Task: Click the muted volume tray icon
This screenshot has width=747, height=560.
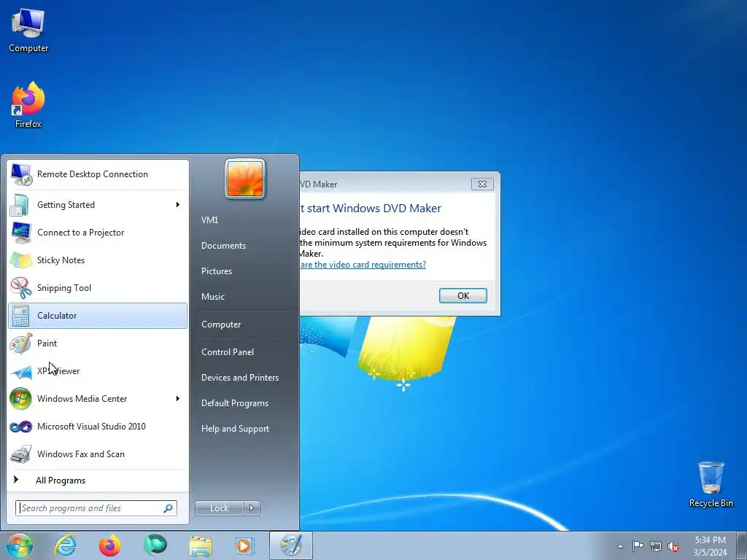Action: (673, 546)
